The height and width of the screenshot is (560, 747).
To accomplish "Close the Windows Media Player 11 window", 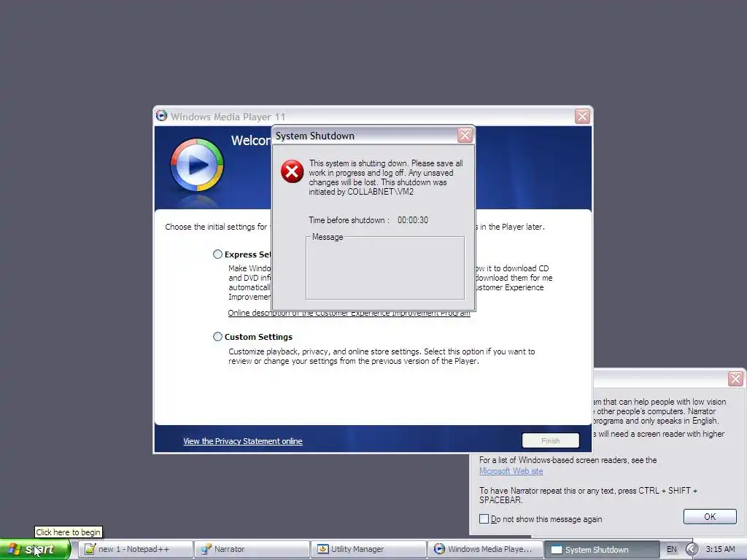I will pyautogui.click(x=582, y=116).
